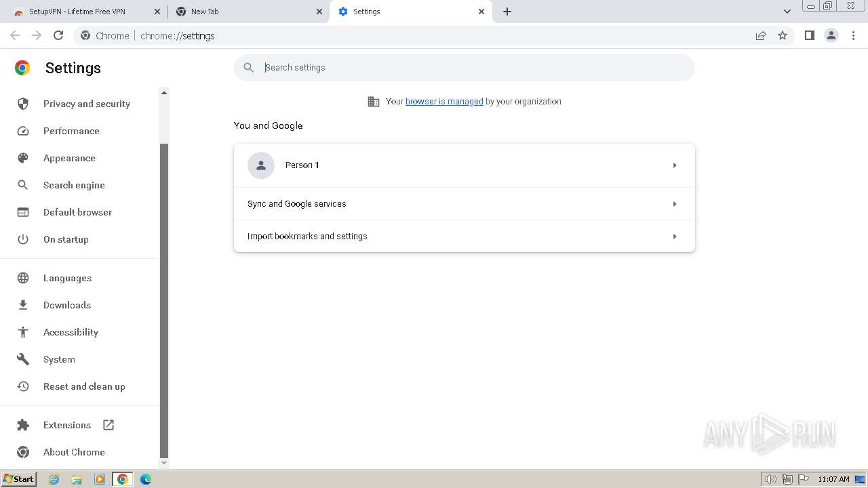
Task: Close the SetupVPN tab
Action: pyautogui.click(x=157, y=12)
